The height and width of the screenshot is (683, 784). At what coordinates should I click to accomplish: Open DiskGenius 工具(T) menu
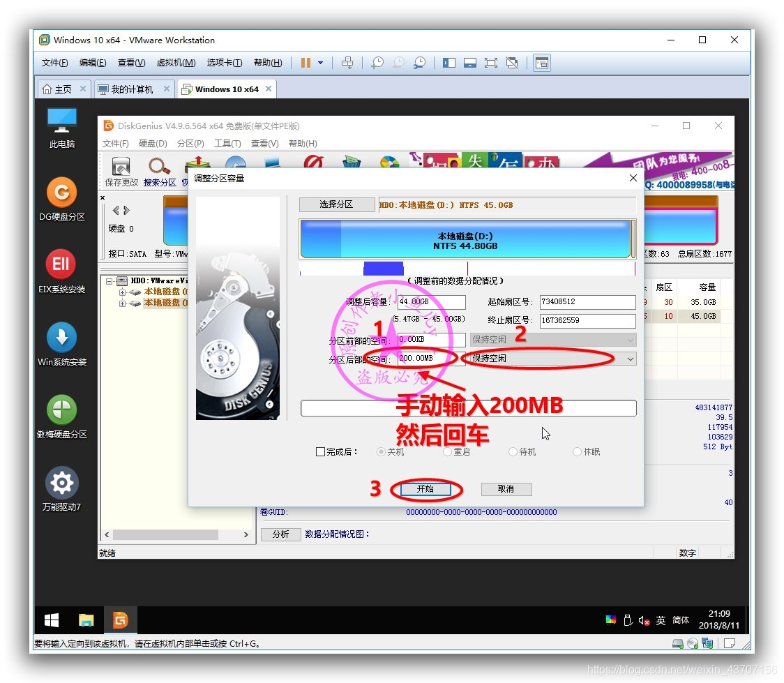[227, 144]
